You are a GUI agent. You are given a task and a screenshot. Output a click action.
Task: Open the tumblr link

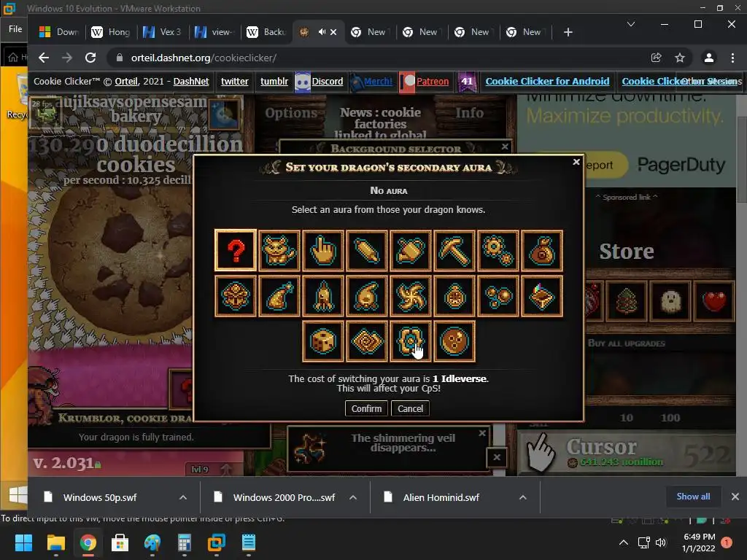(x=274, y=82)
